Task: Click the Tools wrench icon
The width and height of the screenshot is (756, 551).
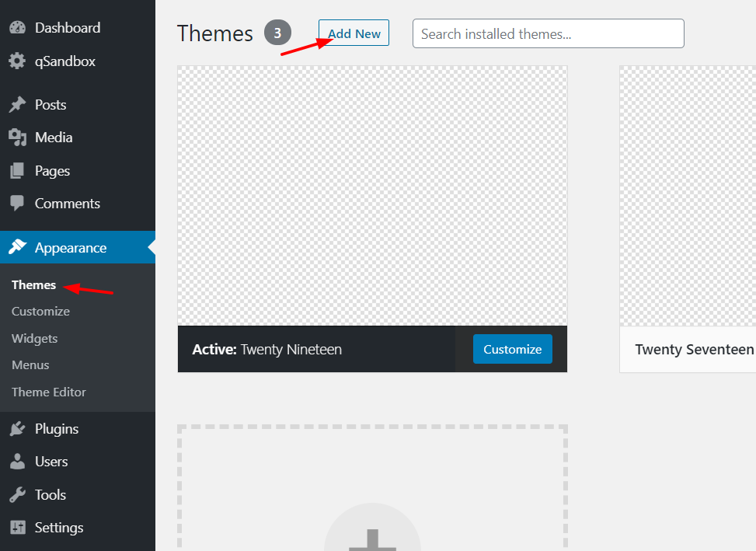Action: click(x=17, y=494)
